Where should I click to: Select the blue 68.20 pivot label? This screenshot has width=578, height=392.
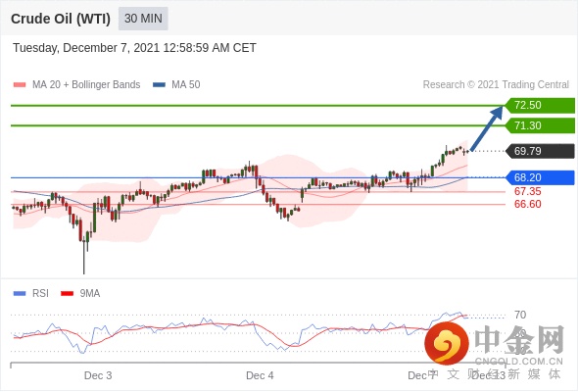[x=540, y=177]
